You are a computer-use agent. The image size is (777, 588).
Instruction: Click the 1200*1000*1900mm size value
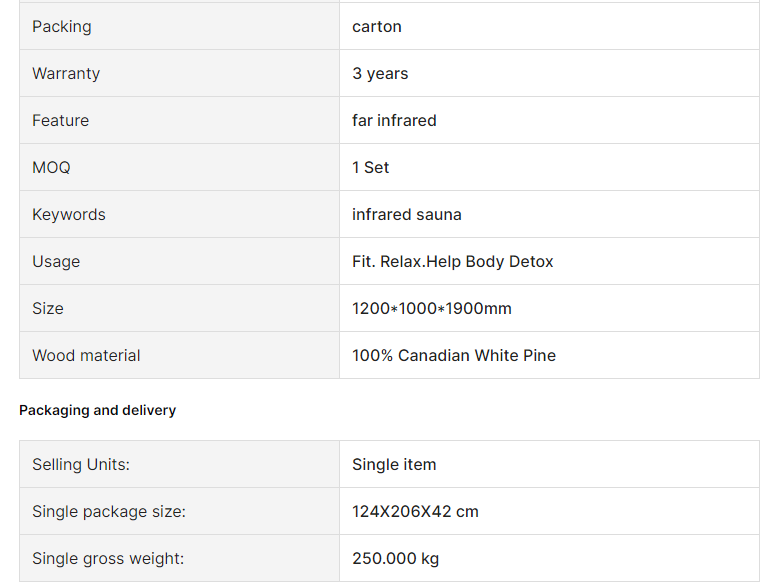click(x=432, y=309)
